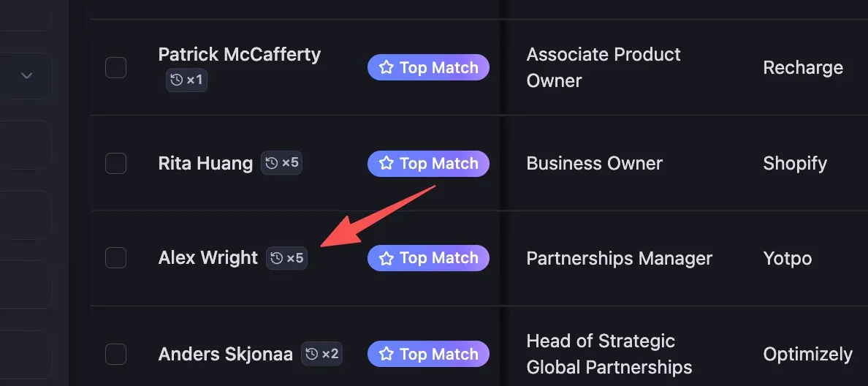The width and height of the screenshot is (868, 386).
Task: Click the history ×1 badge beside Patrick McCafferty
Action: (186, 80)
